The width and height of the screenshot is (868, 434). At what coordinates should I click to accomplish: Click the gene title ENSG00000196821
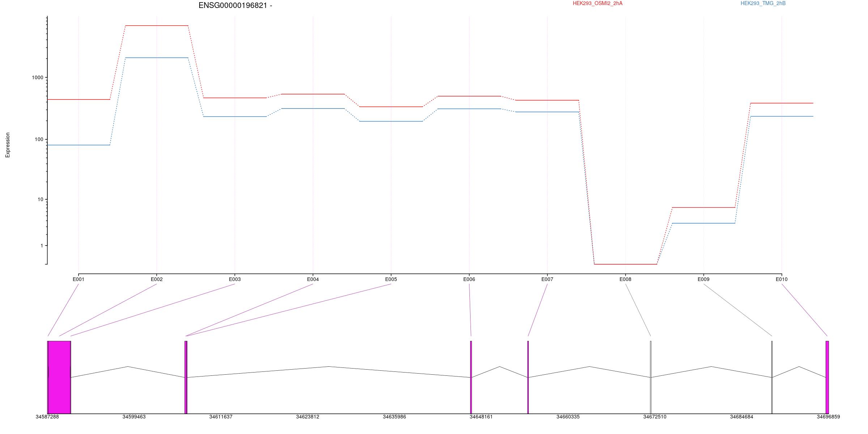tap(233, 5)
